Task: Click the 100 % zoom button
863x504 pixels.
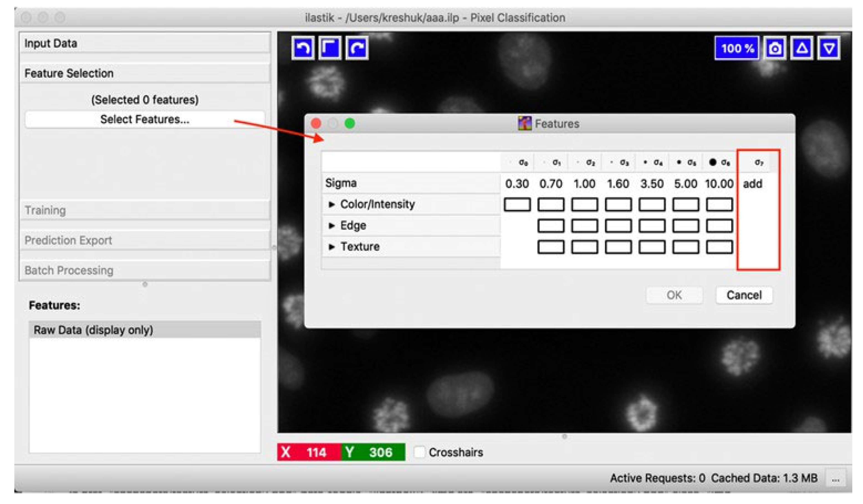Action: click(737, 48)
